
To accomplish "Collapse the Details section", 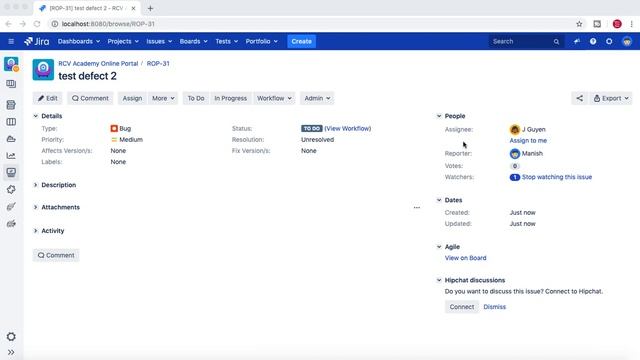I will point(36,116).
